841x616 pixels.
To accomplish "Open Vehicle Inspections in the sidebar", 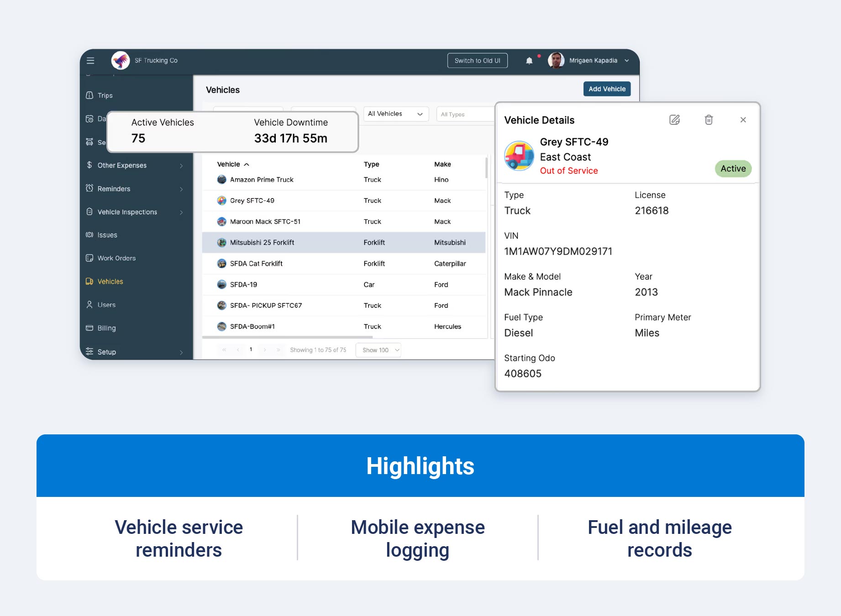I will coord(127,212).
